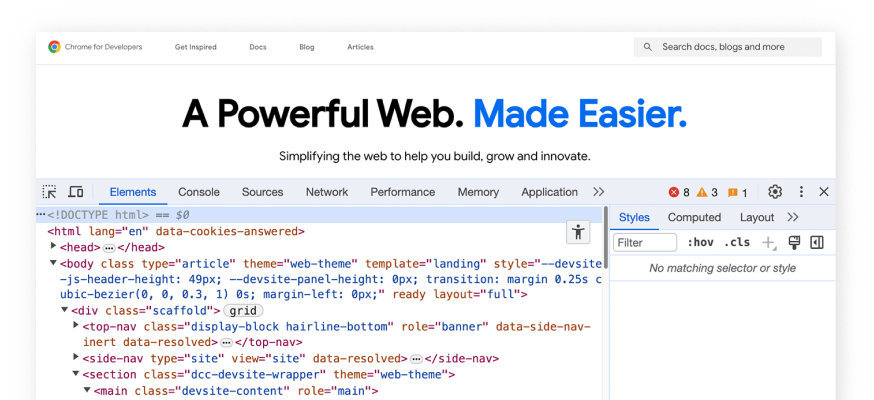Toggle the device toolbar icon
Viewport: 874px width, 400px height.
click(75, 192)
